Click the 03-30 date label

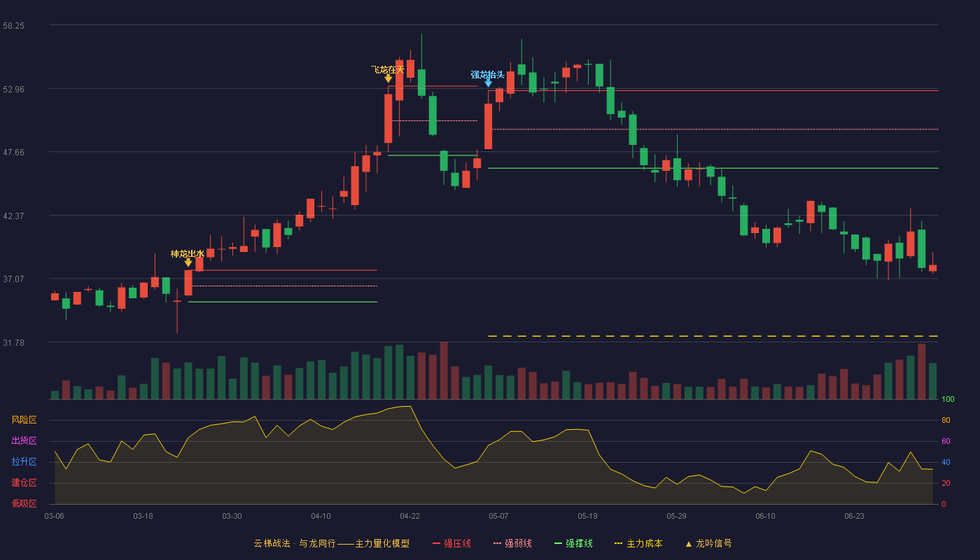click(x=232, y=516)
